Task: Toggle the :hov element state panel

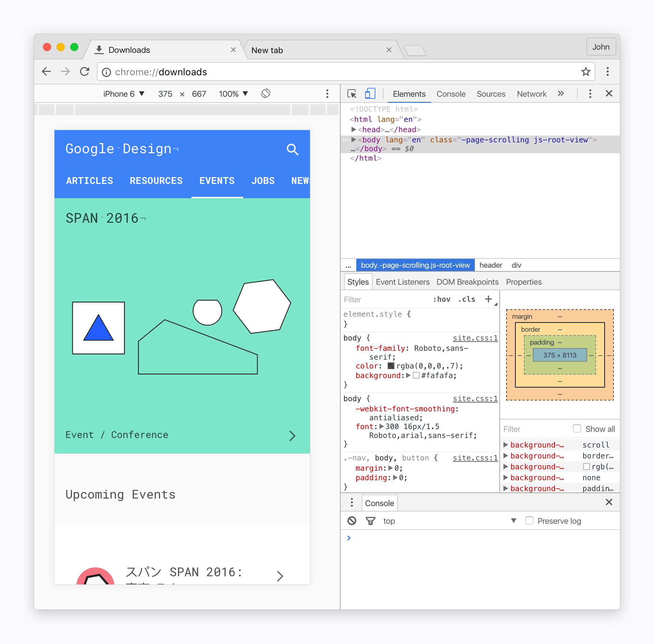Action: 442,299
